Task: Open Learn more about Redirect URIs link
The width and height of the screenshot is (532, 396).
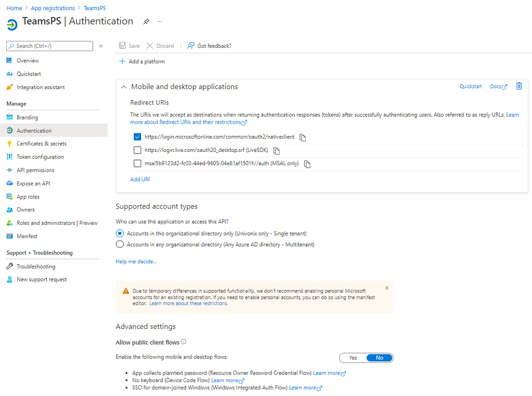Action: [x=189, y=122]
